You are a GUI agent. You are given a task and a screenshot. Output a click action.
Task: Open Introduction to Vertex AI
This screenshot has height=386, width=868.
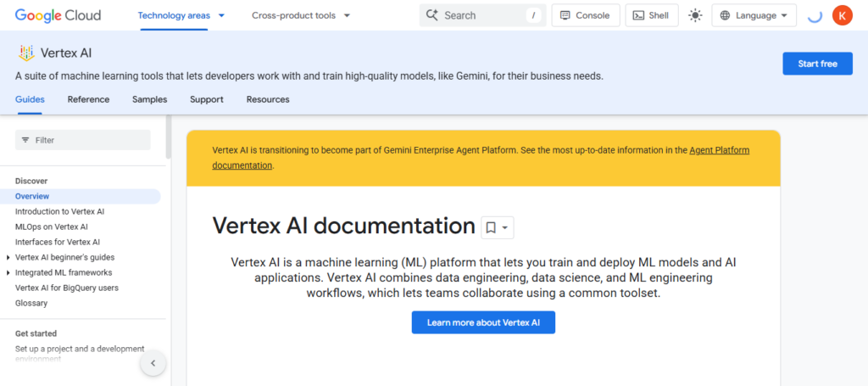click(x=60, y=211)
